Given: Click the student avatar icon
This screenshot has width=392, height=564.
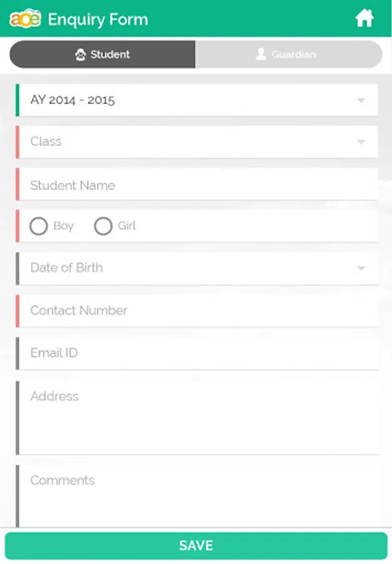Looking at the screenshot, I should coord(80,55).
